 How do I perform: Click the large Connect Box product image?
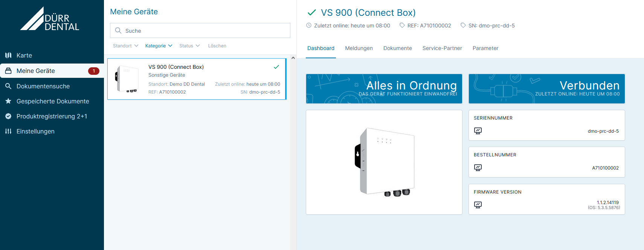384,162
